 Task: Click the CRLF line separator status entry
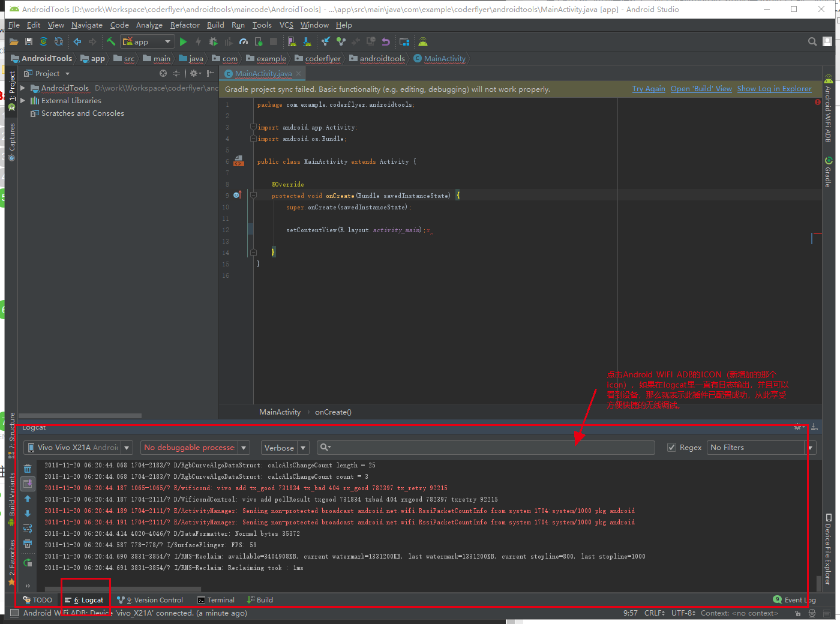coord(655,613)
